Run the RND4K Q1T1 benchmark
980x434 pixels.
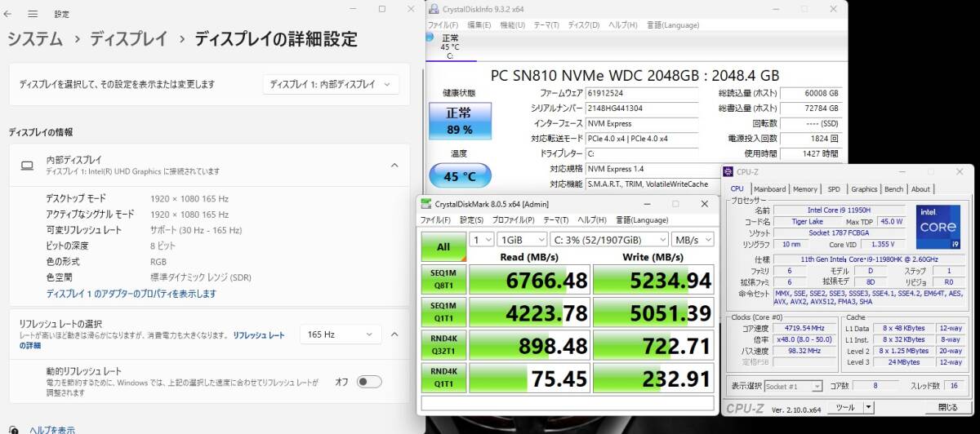point(443,378)
